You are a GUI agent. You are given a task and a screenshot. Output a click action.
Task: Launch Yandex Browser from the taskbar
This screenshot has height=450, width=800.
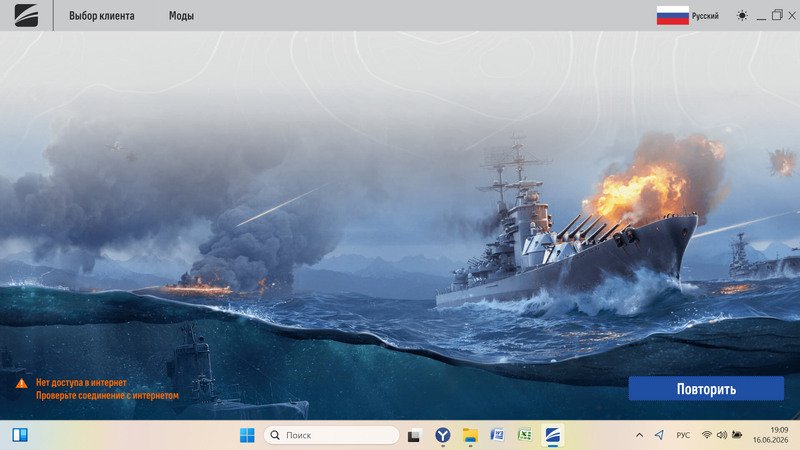tap(442, 435)
